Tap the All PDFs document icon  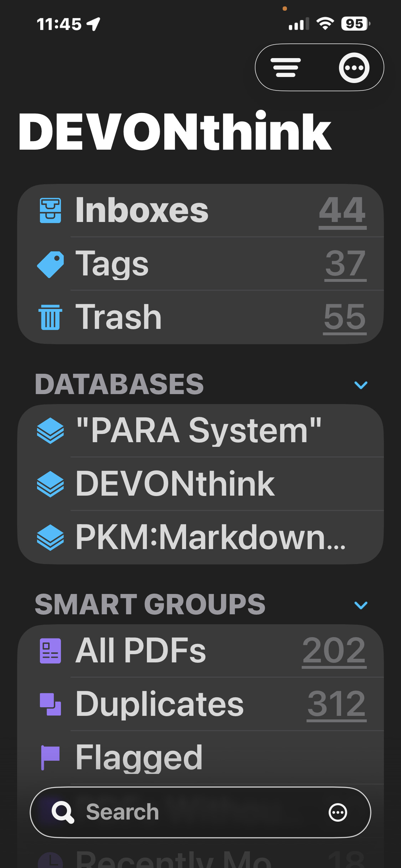(50, 651)
